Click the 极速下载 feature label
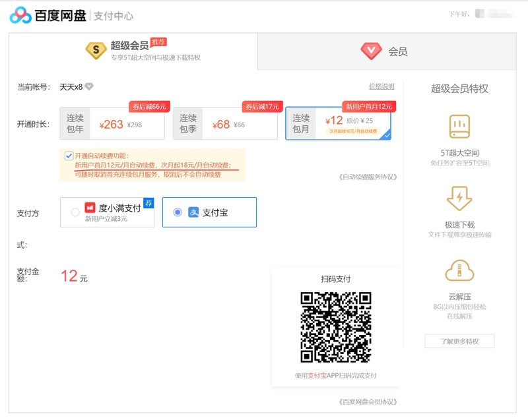The width and height of the screenshot is (528, 420). click(459, 225)
